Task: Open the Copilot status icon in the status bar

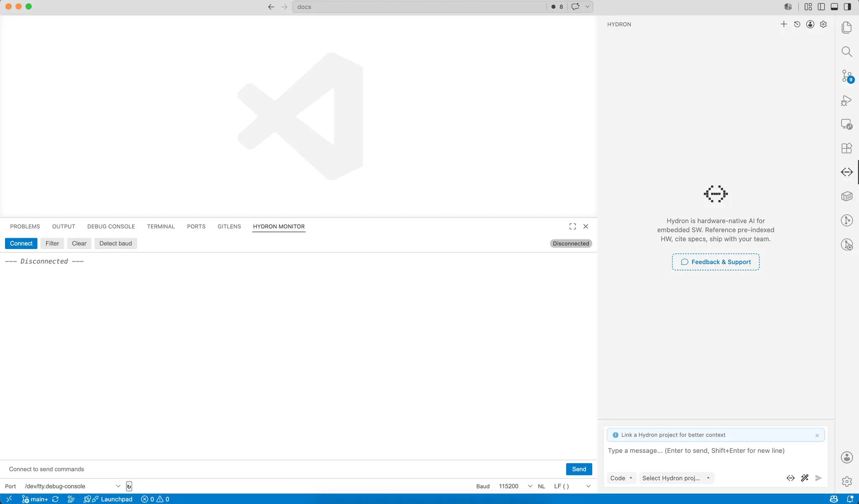Action: pos(834,499)
